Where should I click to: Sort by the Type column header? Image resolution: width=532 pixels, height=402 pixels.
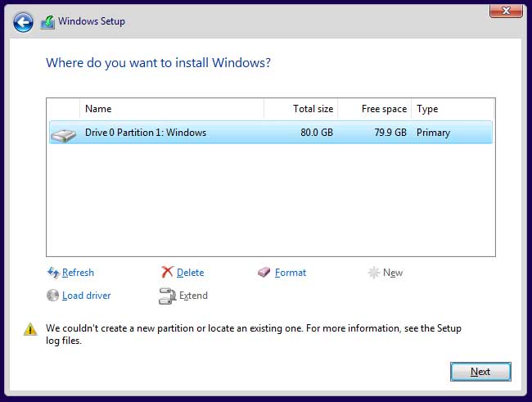(x=453, y=109)
